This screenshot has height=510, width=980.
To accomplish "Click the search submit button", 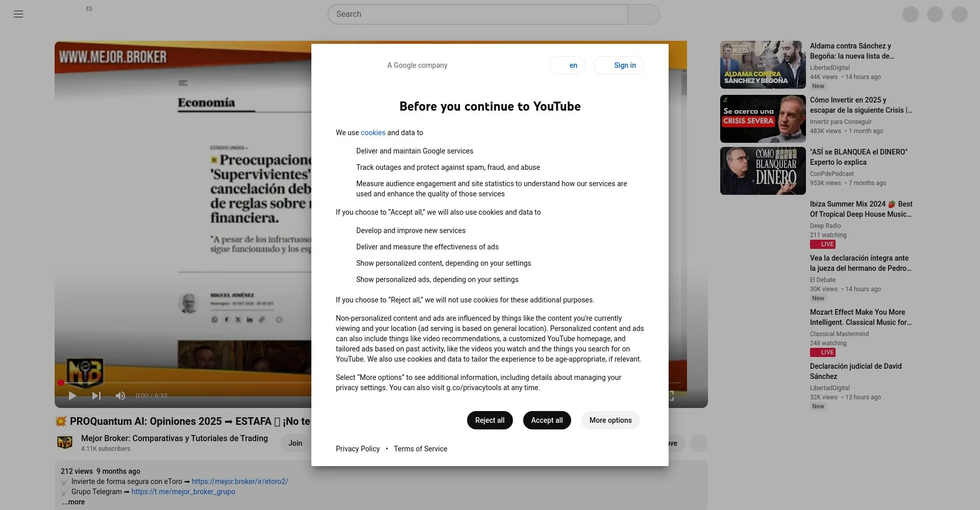I will tap(644, 14).
